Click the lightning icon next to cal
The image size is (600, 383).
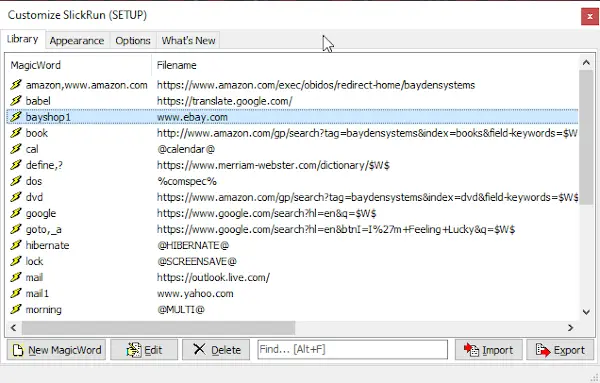click(x=16, y=149)
